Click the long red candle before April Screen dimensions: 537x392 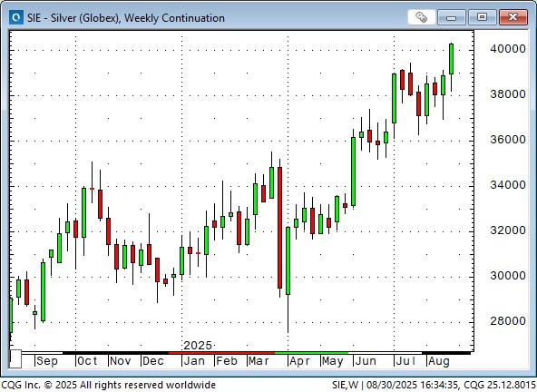coord(279,228)
